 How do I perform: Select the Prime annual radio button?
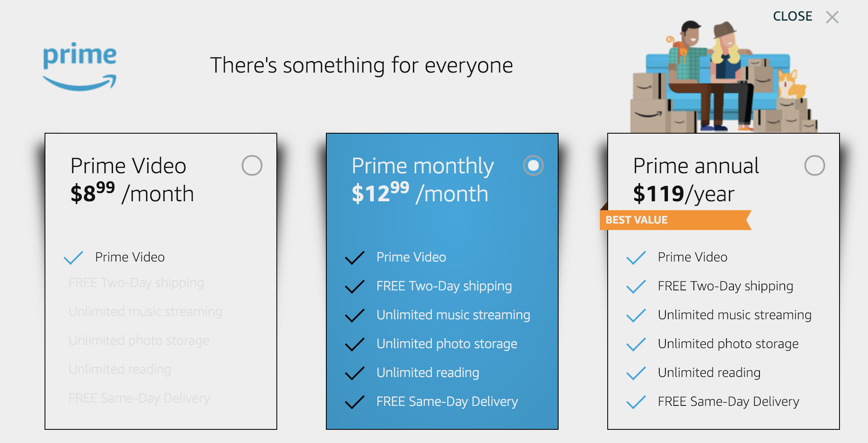coord(814,165)
